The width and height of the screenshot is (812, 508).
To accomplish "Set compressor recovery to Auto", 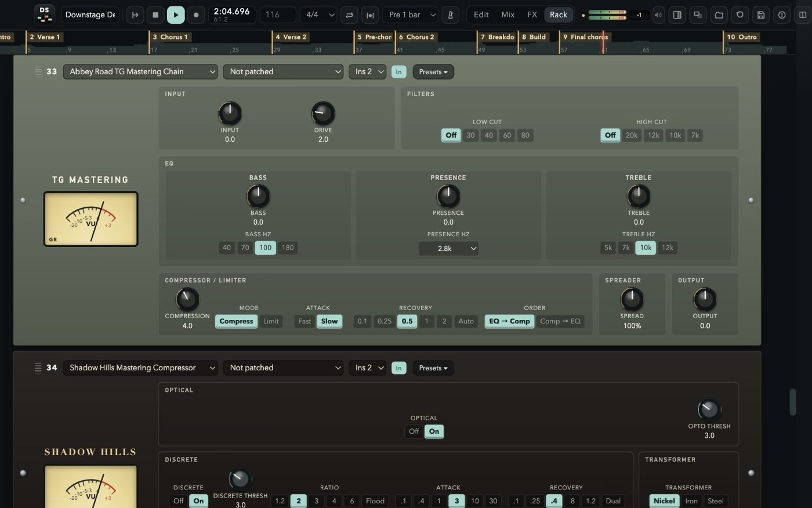I will click(x=466, y=321).
